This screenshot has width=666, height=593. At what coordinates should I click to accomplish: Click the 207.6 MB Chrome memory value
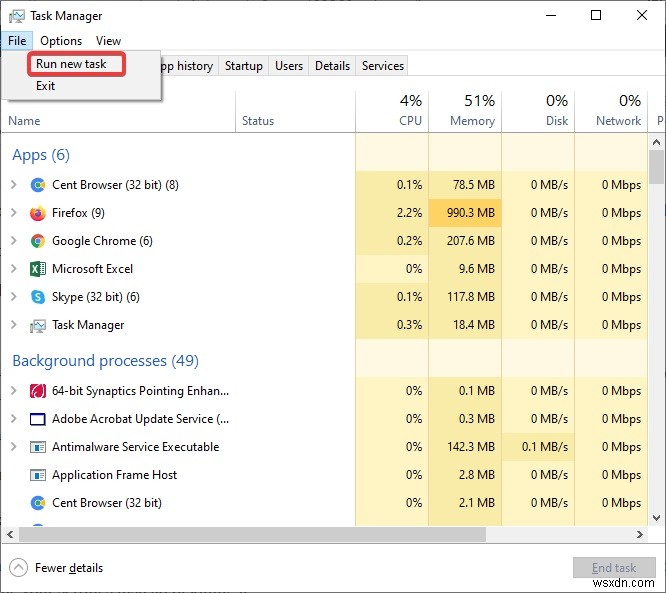[x=471, y=241]
